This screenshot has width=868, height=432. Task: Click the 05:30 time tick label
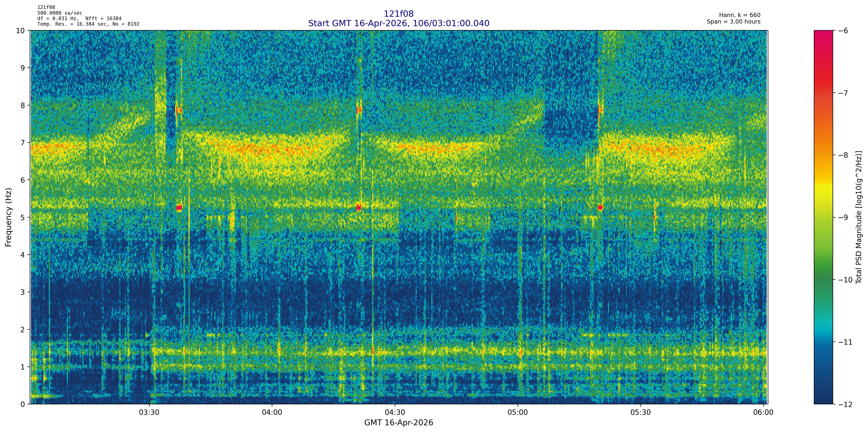(x=641, y=412)
